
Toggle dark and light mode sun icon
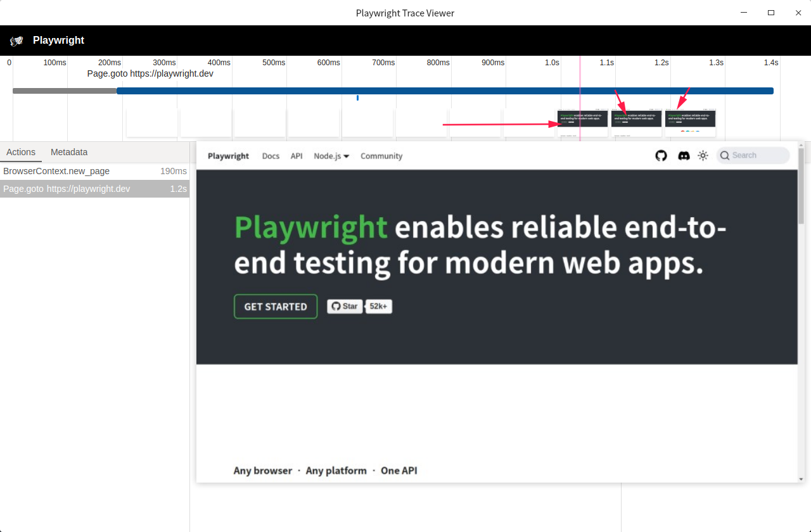click(703, 156)
